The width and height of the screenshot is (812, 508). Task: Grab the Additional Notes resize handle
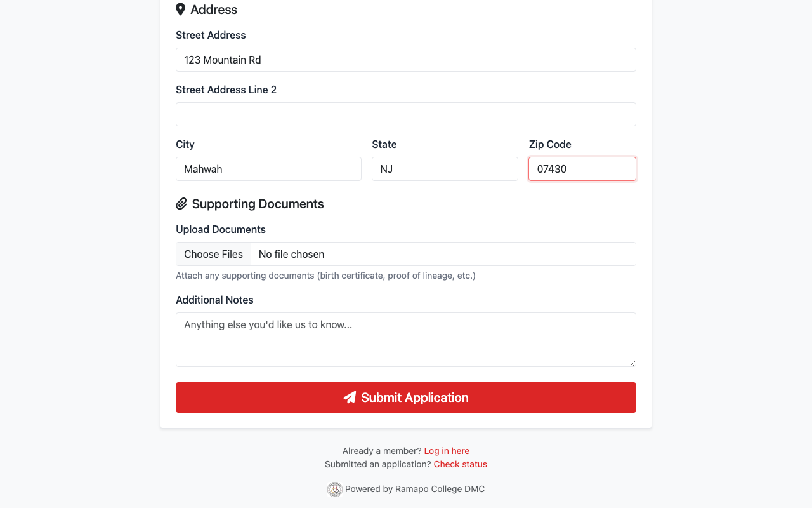pos(632,363)
